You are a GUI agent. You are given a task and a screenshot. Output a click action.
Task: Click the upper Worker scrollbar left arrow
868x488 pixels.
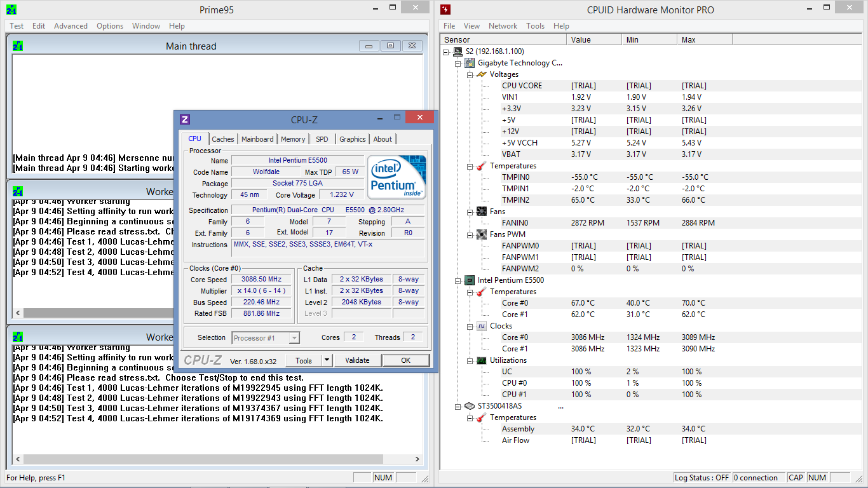click(x=18, y=313)
